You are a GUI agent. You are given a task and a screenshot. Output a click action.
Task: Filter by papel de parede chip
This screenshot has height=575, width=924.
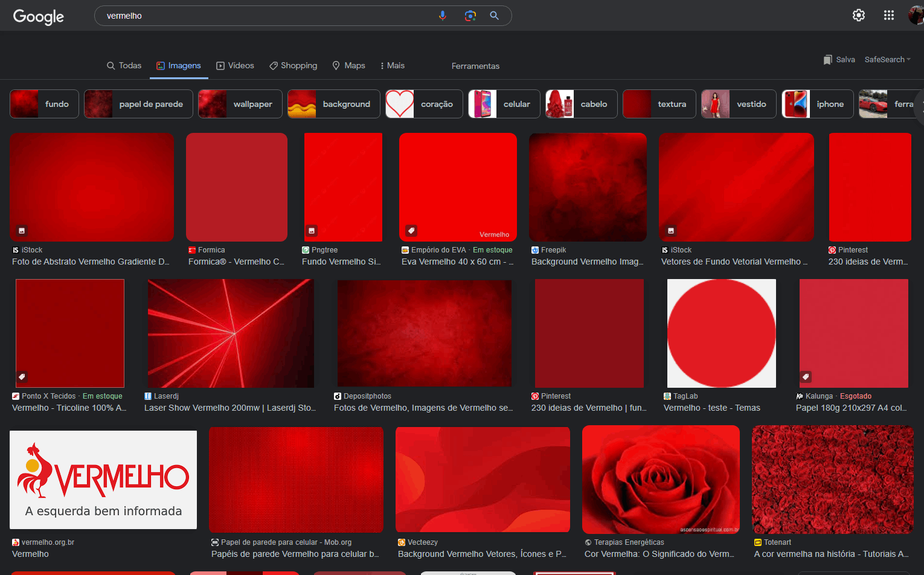click(138, 104)
